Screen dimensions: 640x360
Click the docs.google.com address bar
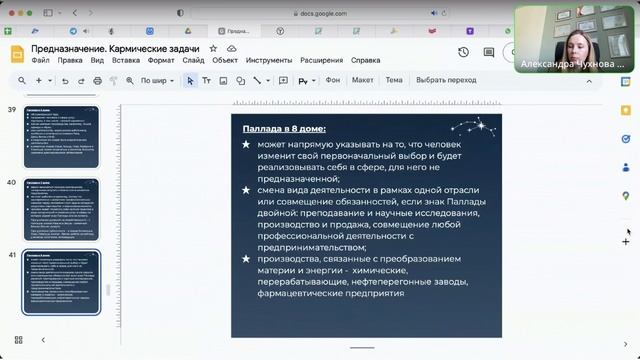320,13
